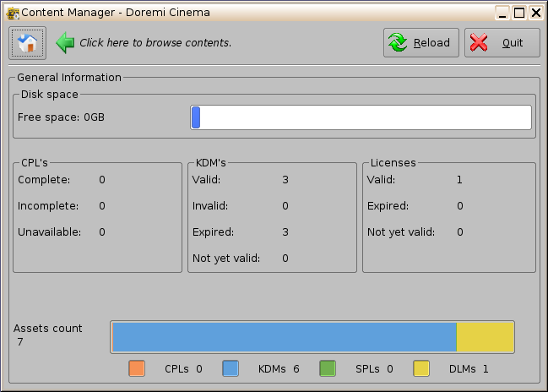
Task: Close the Content Manager window
Action: 535,13
